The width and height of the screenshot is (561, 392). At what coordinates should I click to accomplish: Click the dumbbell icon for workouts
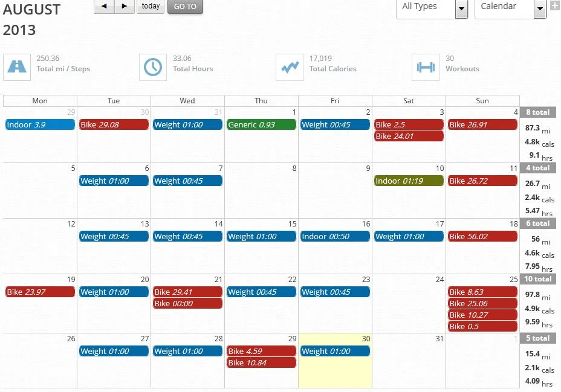[x=426, y=67]
